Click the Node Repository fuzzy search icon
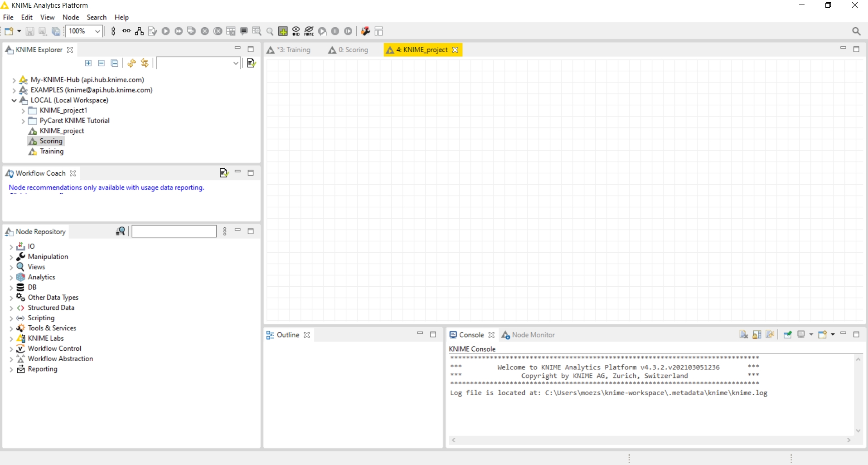The height and width of the screenshot is (465, 868). 121,231
